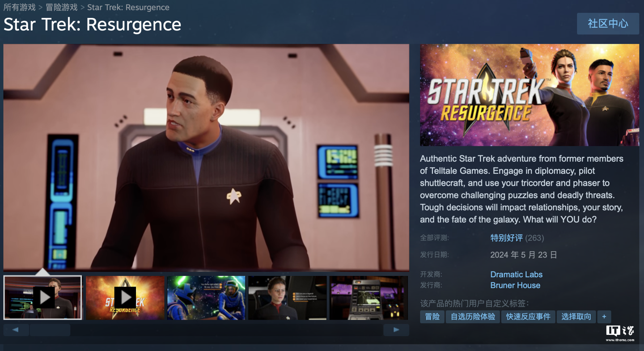
Task: Add a tag with the plus button
Action: pos(604,317)
